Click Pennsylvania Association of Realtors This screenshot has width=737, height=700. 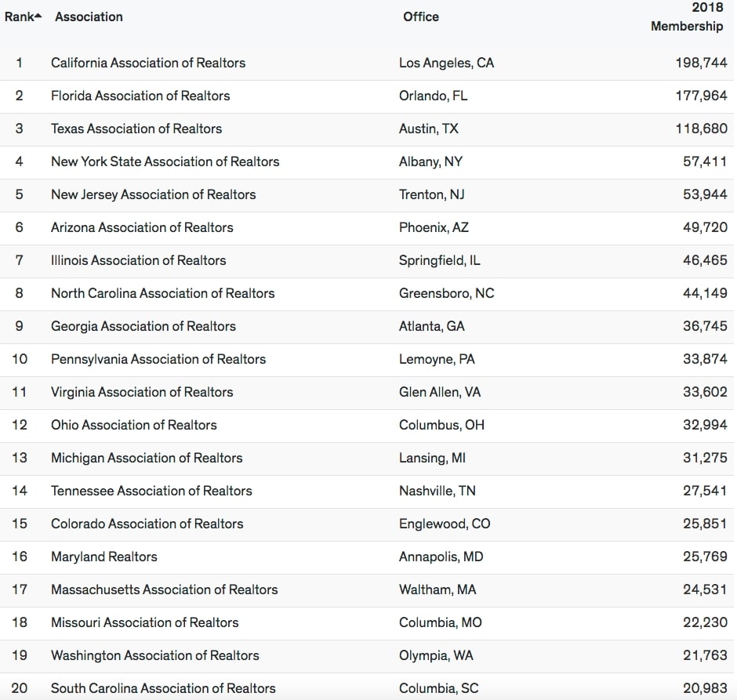click(x=158, y=359)
